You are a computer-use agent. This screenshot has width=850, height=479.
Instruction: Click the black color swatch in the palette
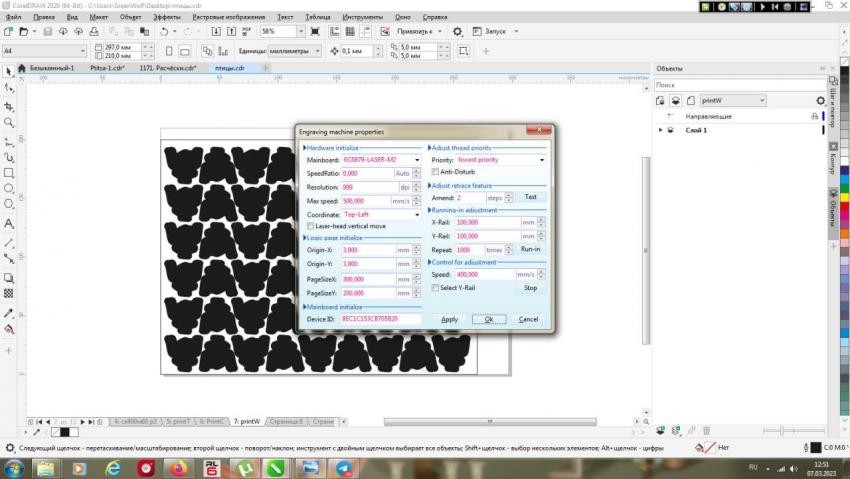pyautogui.click(x=63, y=432)
